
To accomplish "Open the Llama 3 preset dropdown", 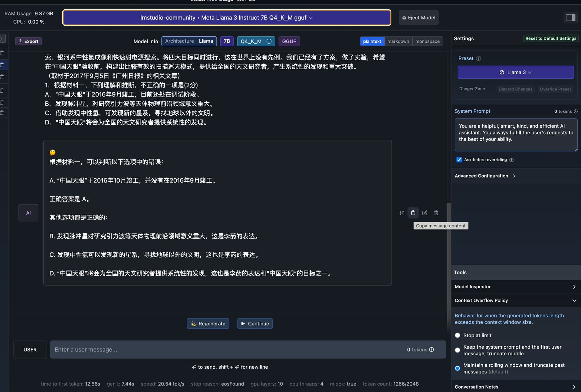I will (x=515, y=72).
